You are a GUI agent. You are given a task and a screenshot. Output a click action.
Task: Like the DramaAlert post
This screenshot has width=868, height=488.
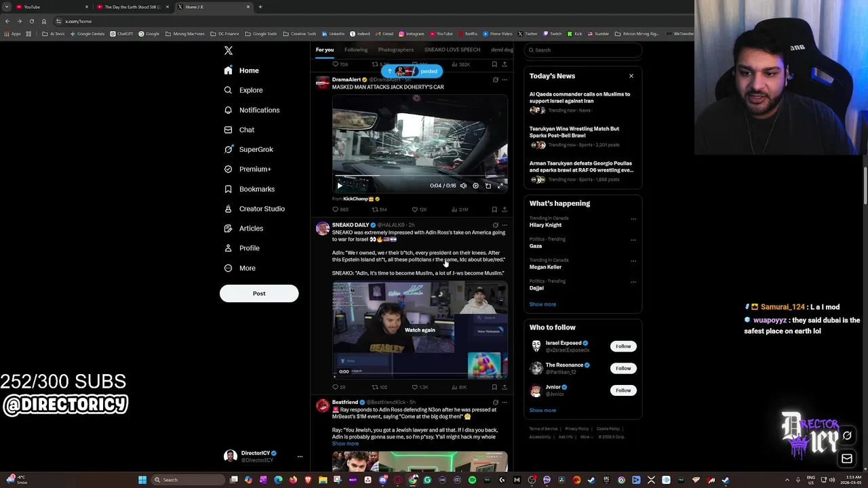click(x=419, y=209)
